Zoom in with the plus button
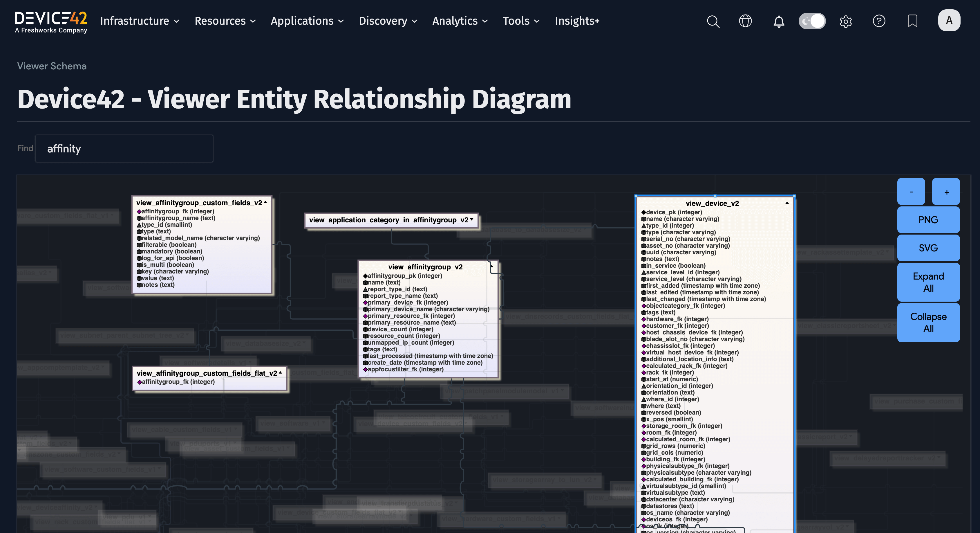 tap(946, 192)
